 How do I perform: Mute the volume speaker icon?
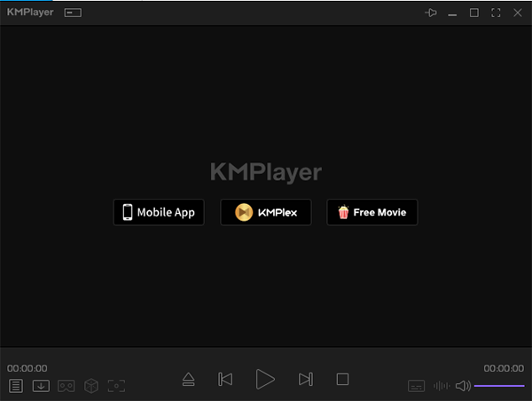463,386
